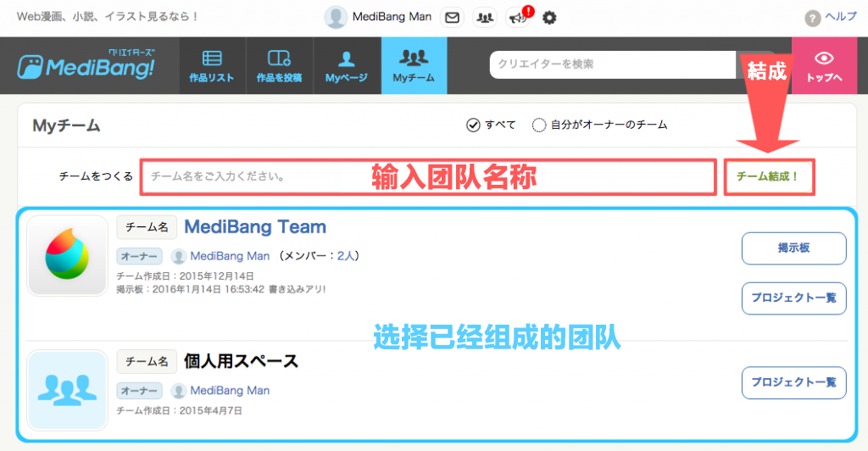Click the MediBang Man header avatar

(336, 17)
